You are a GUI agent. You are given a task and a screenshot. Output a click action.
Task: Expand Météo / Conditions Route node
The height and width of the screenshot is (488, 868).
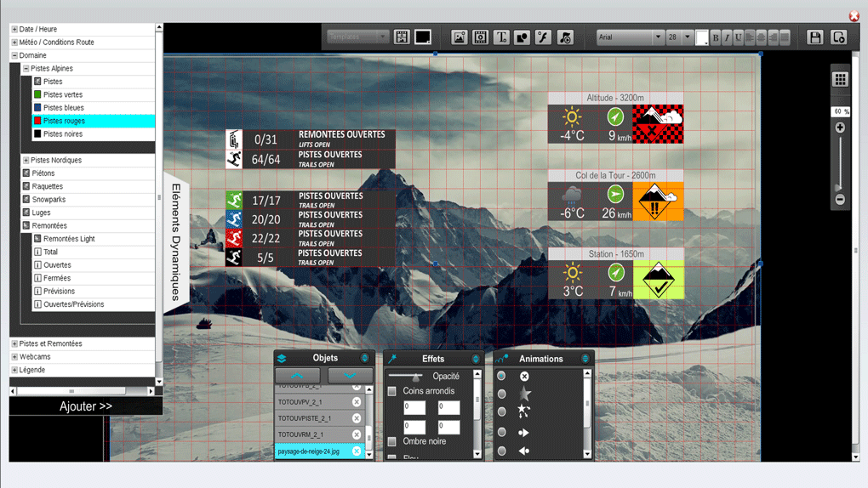[x=14, y=42]
